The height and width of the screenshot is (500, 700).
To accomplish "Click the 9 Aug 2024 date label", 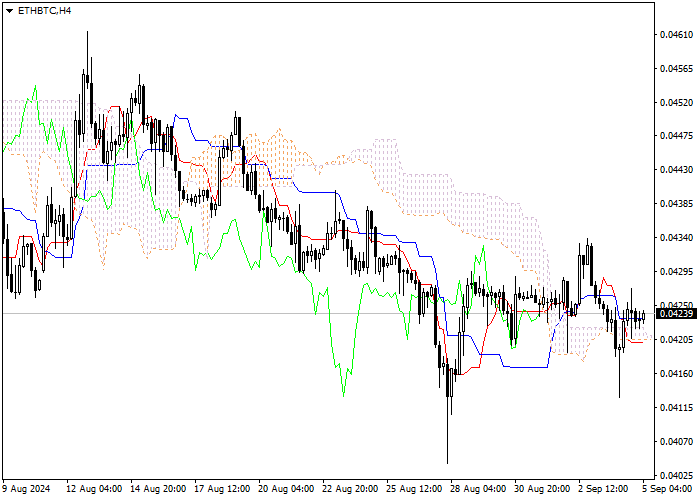I will pyautogui.click(x=27, y=489).
